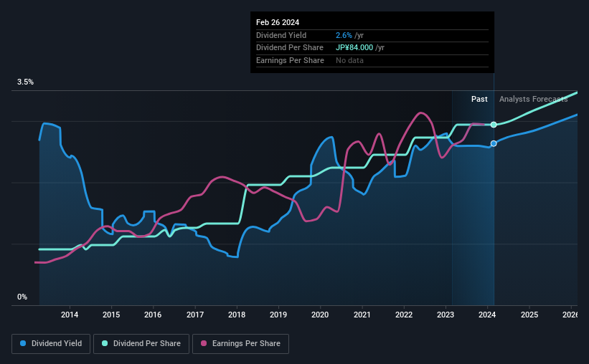This screenshot has height=364, width=589.
Task: Click the 2024 x-axis label
Action: click(x=487, y=315)
